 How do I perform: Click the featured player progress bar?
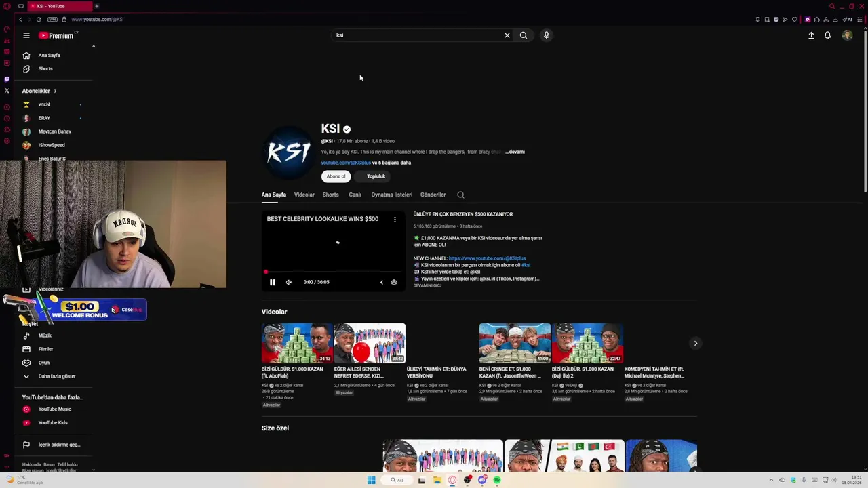coord(334,272)
